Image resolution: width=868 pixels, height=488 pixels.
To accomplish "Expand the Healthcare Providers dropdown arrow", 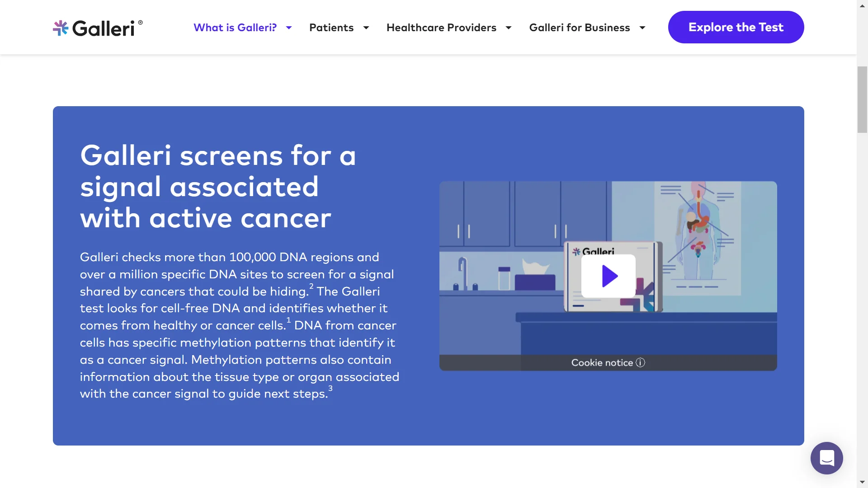I will point(509,28).
